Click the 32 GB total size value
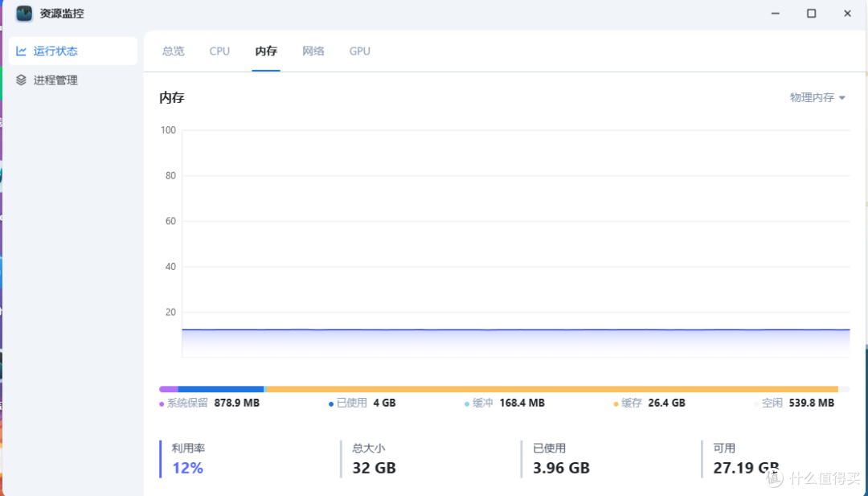Screen dimensions: 868x496 [375, 469]
